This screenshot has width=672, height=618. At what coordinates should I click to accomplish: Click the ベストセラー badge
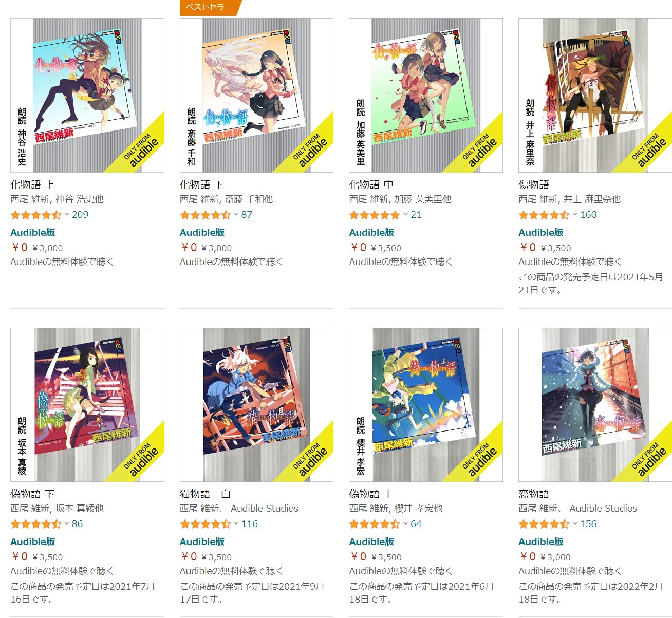[209, 7]
